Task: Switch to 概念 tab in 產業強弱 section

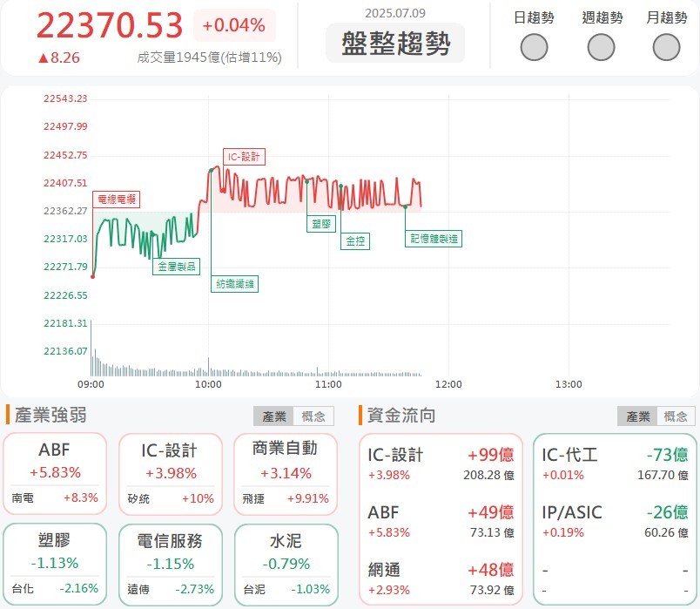Action: 313,416
